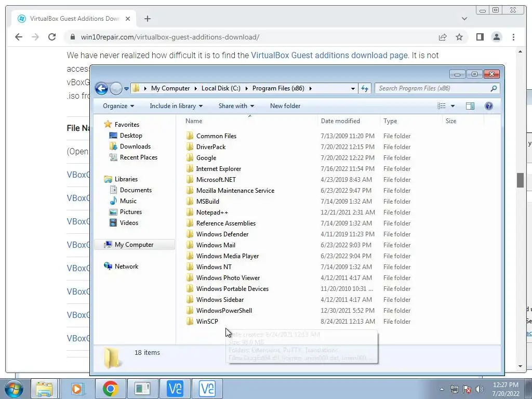
Task: Select Network in the navigation pane
Action: tap(126, 267)
